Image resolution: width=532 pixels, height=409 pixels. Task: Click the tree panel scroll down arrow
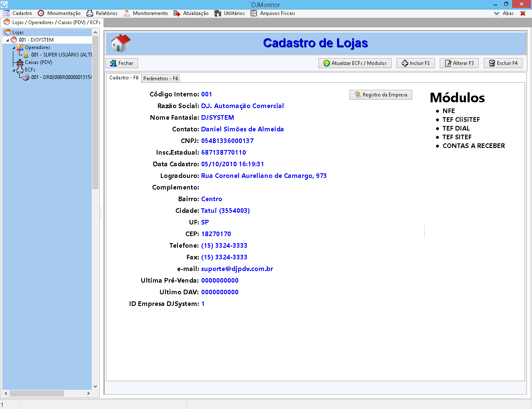[x=95, y=387]
